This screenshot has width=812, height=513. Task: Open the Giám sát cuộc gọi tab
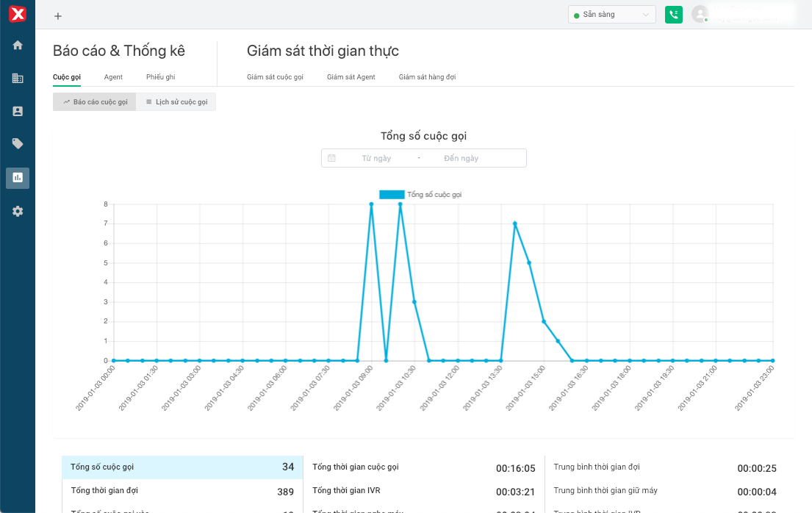click(275, 76)
